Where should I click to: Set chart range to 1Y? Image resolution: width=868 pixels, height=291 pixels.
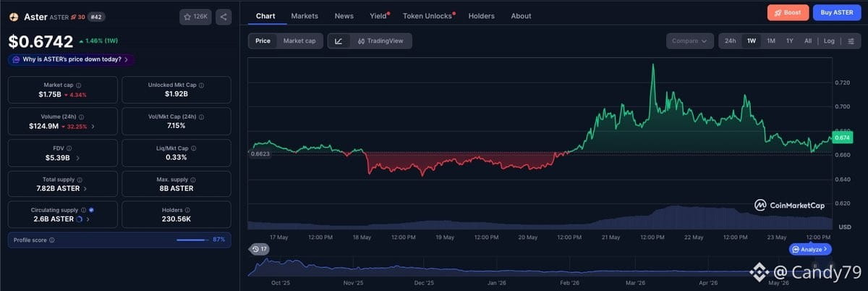(x=790, y=41)
